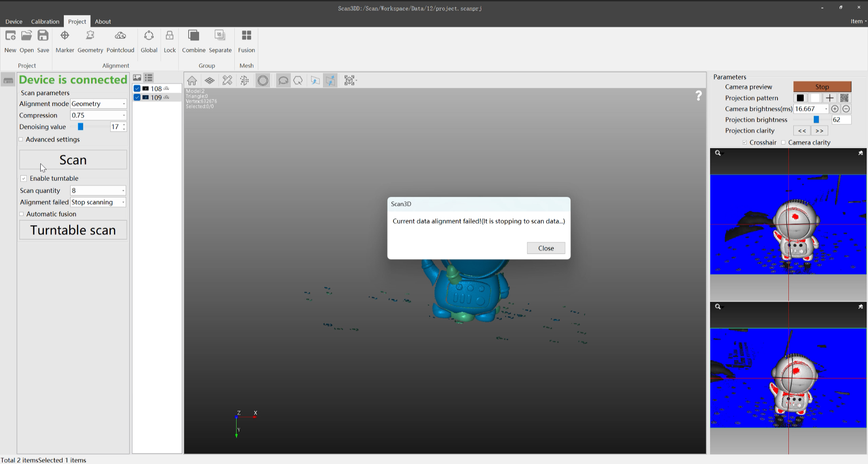Decrease camera brightness with minus icon
Screen dimensions: 868x464
tap(846, 109)
